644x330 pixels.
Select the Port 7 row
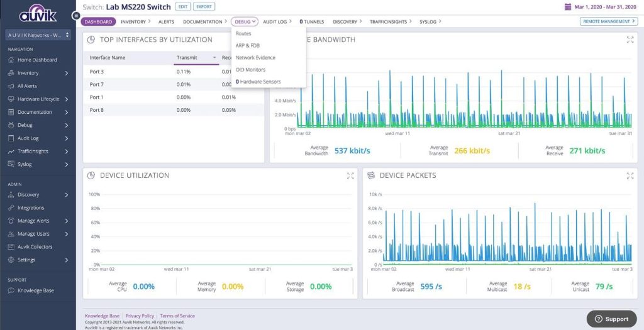[174, 85]
